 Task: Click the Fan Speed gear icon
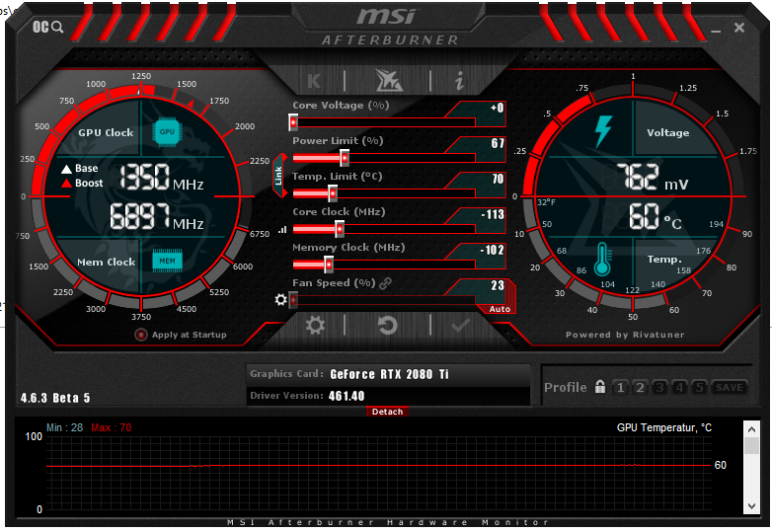tap(280, 299)
